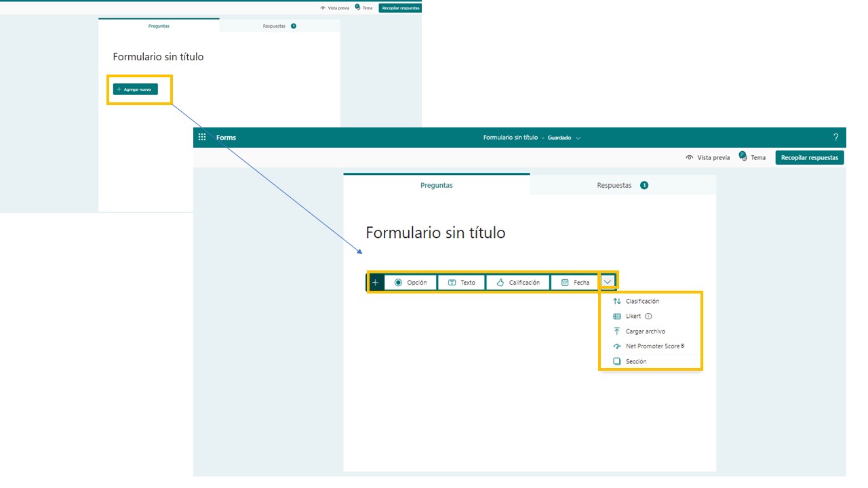Click the form name in the front header bar
Viewport: 868px width, 488px height.
tap(510, 138)
